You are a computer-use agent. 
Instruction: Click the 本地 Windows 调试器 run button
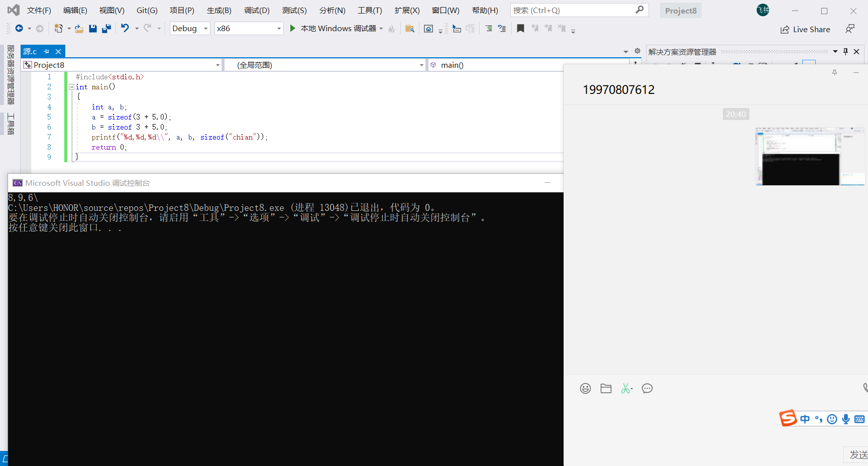coord(333,29)
